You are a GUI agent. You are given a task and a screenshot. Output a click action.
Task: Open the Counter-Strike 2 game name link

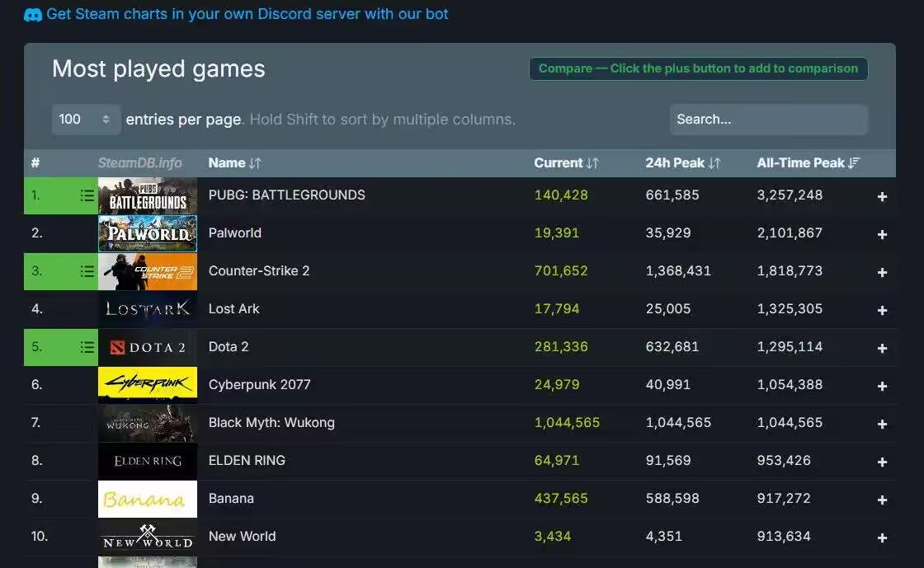click(x=259, y=270)
